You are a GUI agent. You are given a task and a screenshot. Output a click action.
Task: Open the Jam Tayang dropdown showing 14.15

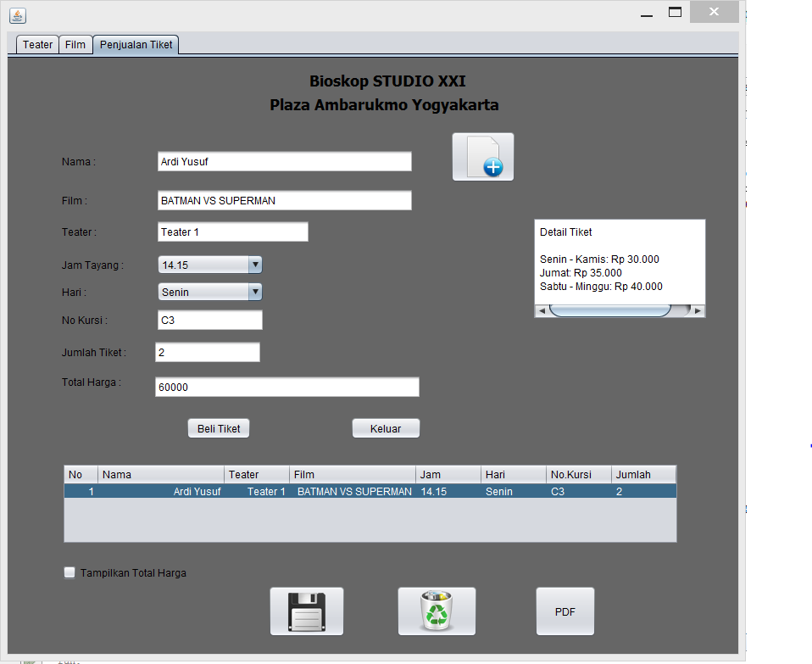click(209, 265)
